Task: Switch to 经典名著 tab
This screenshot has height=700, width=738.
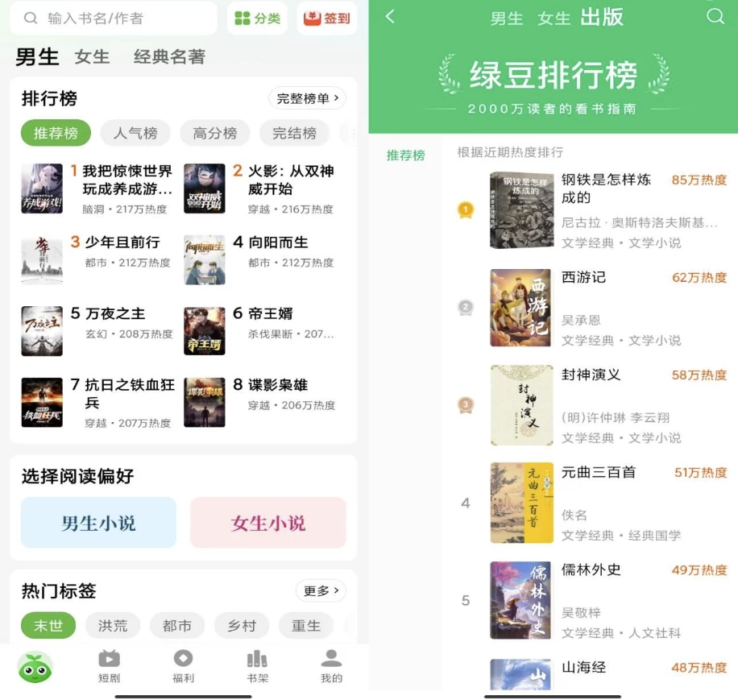Action: (x=169, y=57)
